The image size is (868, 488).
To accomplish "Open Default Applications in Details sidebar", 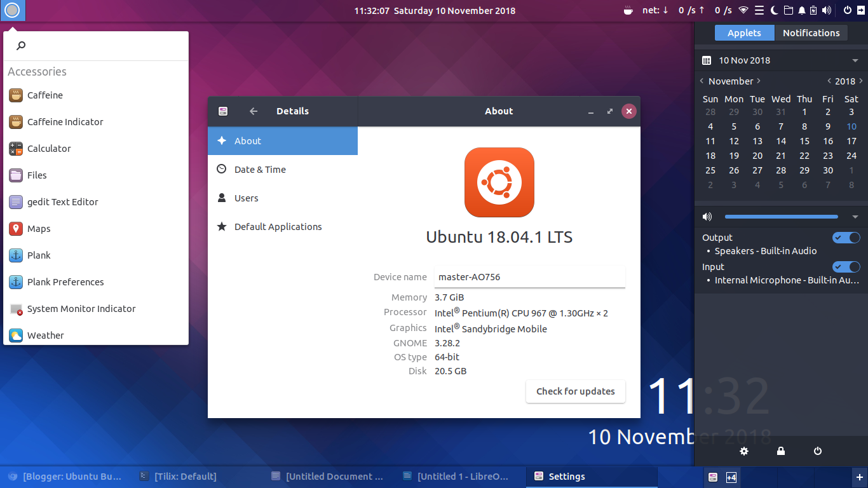I will coord(283,227).
